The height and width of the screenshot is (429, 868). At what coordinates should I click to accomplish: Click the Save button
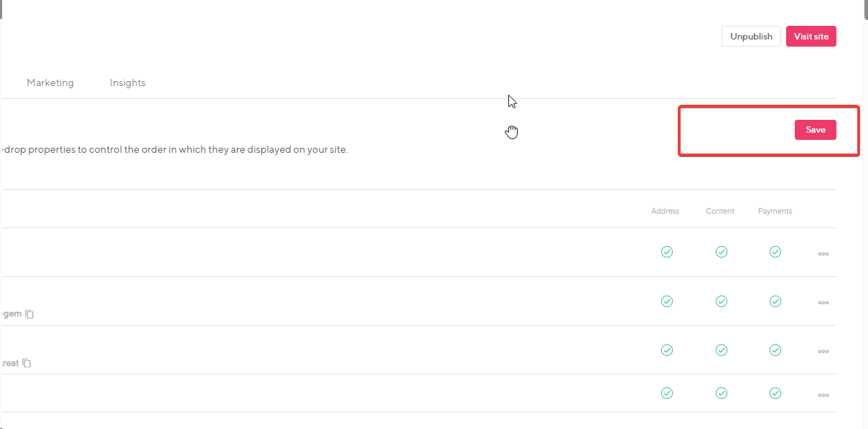tap(815, 130)
